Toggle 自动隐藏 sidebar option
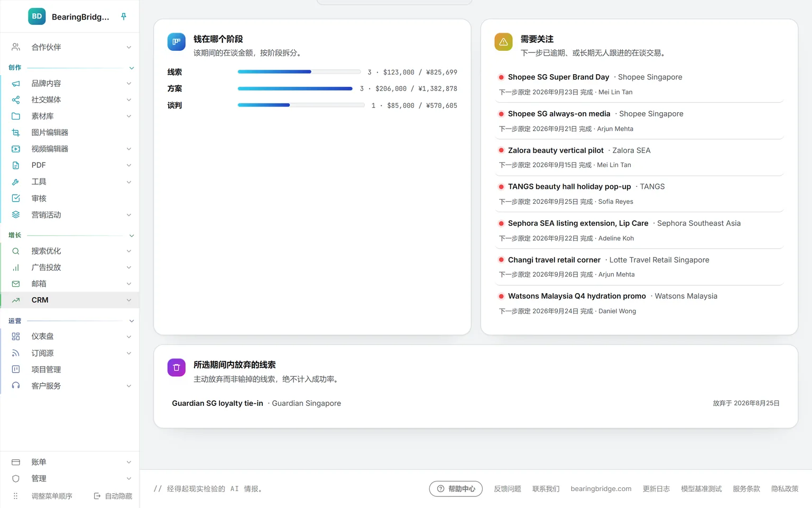812x508 pixels. coord(113,496)
